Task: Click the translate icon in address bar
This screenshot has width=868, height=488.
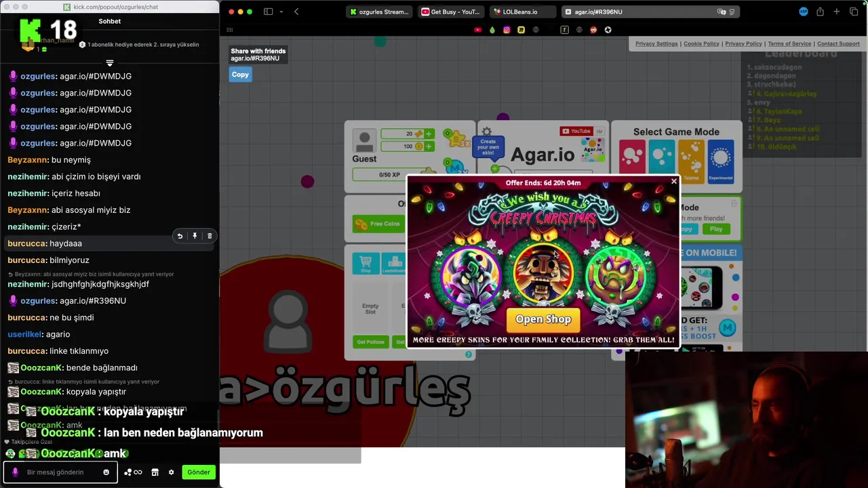Action: [x=722, y=12]
